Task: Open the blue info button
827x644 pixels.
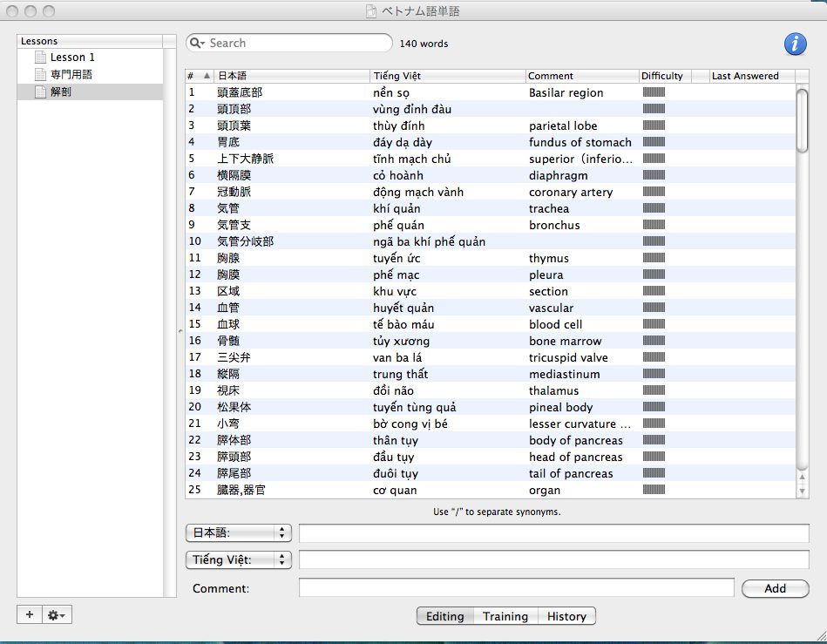Action: click(795, 44)
